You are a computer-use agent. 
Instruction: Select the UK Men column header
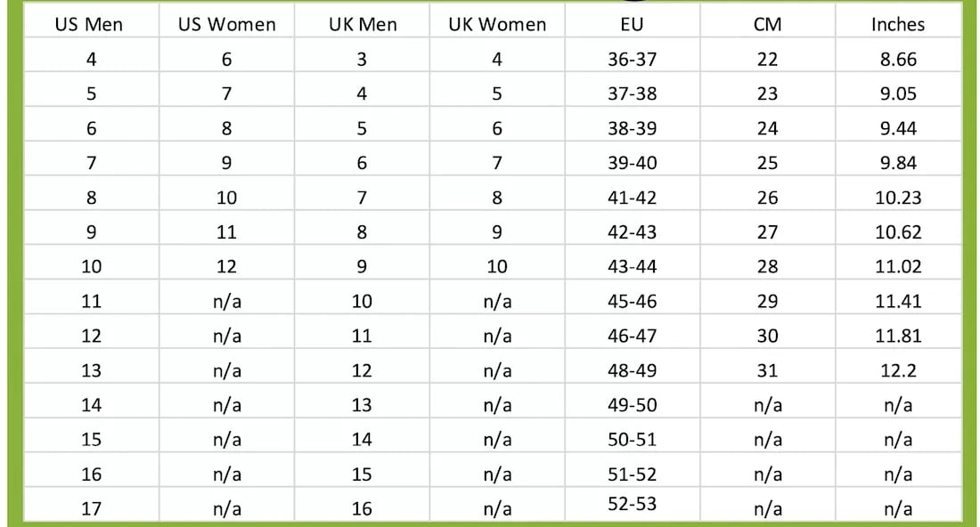coord(363,24)
